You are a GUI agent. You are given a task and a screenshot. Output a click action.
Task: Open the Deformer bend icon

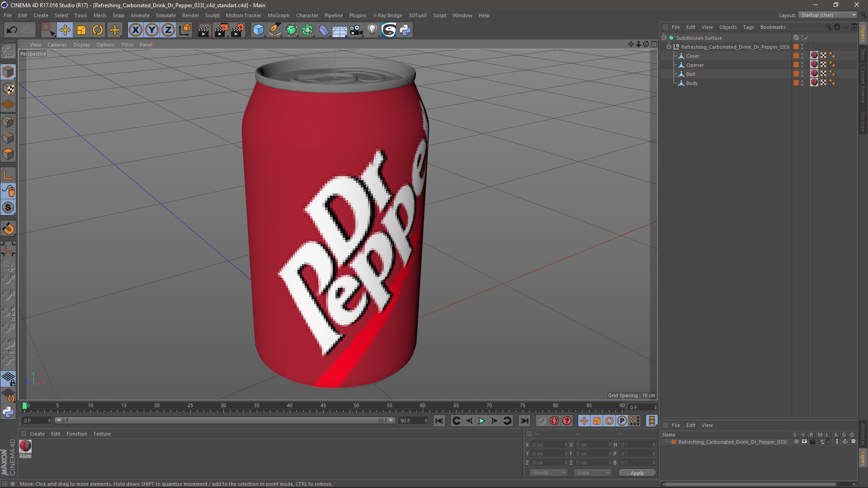324,30
